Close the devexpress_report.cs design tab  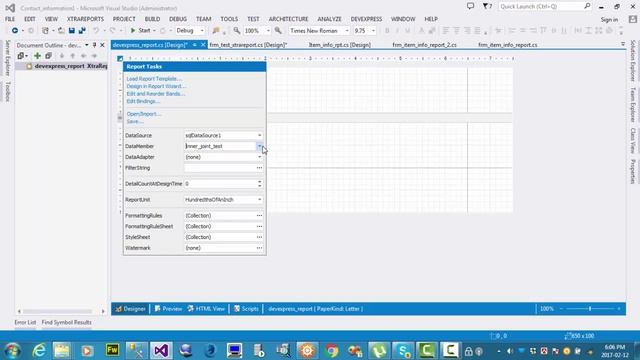(203, 45)
